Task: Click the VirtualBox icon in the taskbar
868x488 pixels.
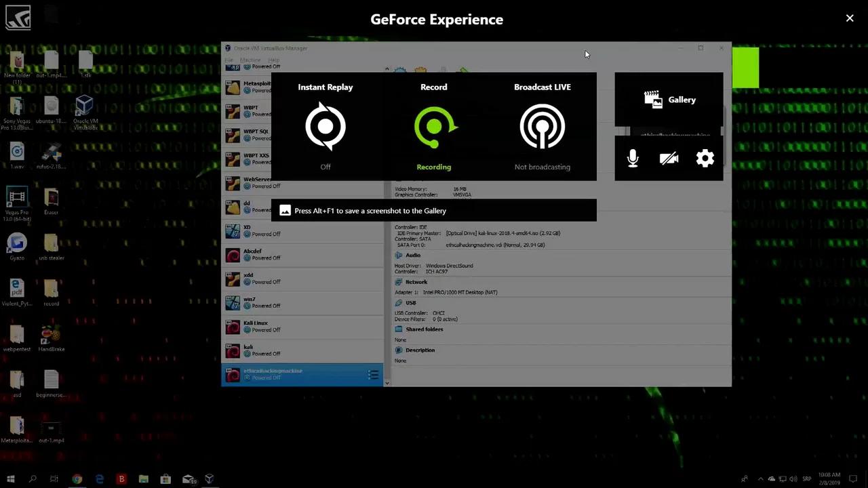Action: [210, 479]
